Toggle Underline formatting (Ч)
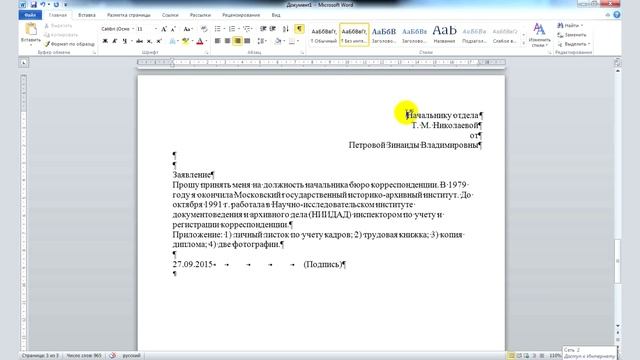The height and width of the screenshot is (360, 640). [x=124, y=41]
